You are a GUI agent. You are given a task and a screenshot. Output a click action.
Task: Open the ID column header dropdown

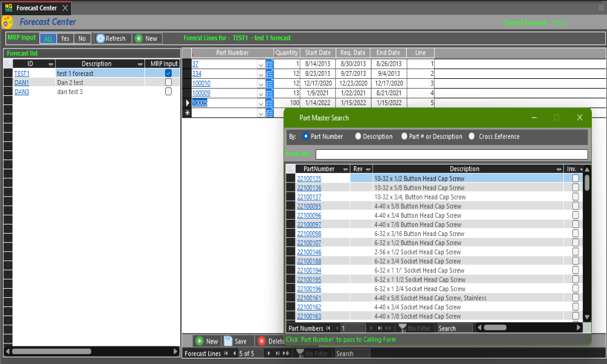51,64
